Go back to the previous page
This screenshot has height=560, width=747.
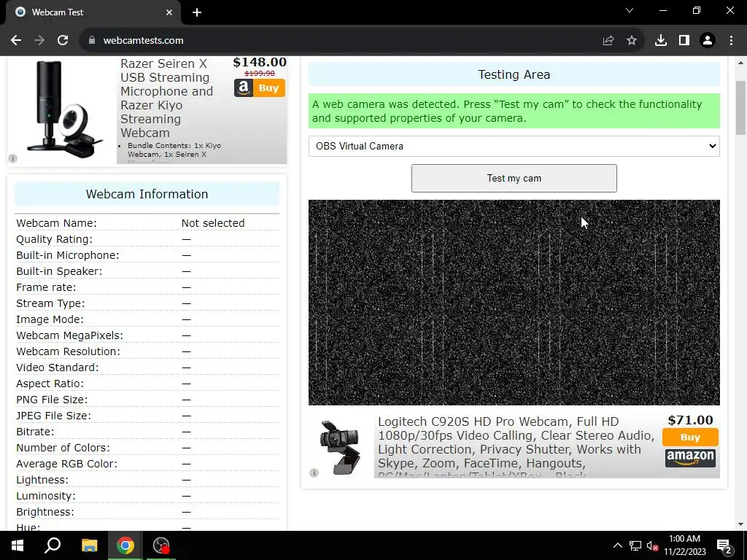pyautogui.click(x=16, y=41)
